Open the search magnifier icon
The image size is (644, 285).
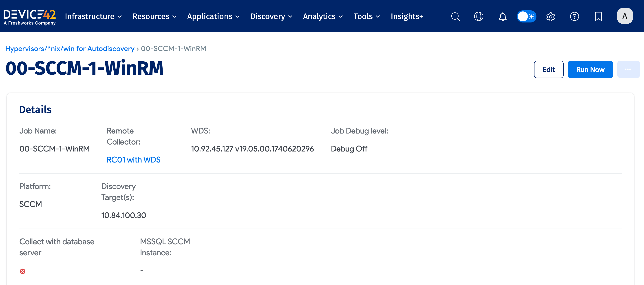click(x=456, y=16)
